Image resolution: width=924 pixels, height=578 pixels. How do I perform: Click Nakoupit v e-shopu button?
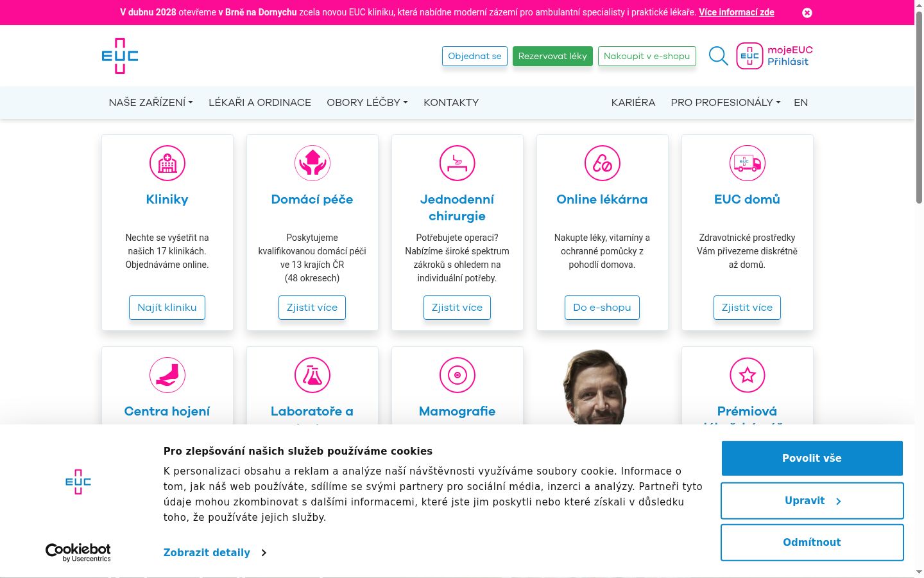[647, 56]
